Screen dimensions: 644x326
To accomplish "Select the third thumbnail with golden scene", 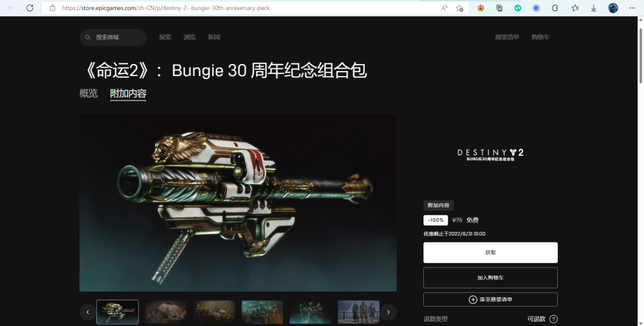I will click(214, 312).
